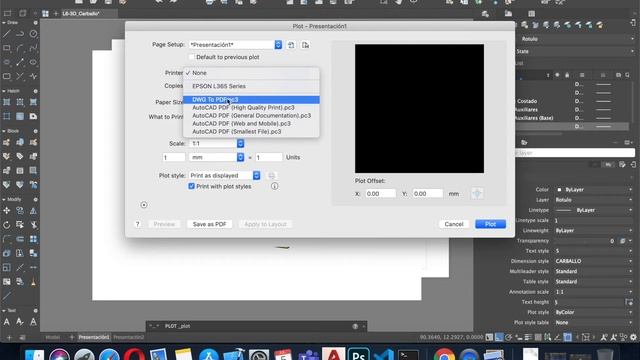Click the center plot offset icon

477,193
